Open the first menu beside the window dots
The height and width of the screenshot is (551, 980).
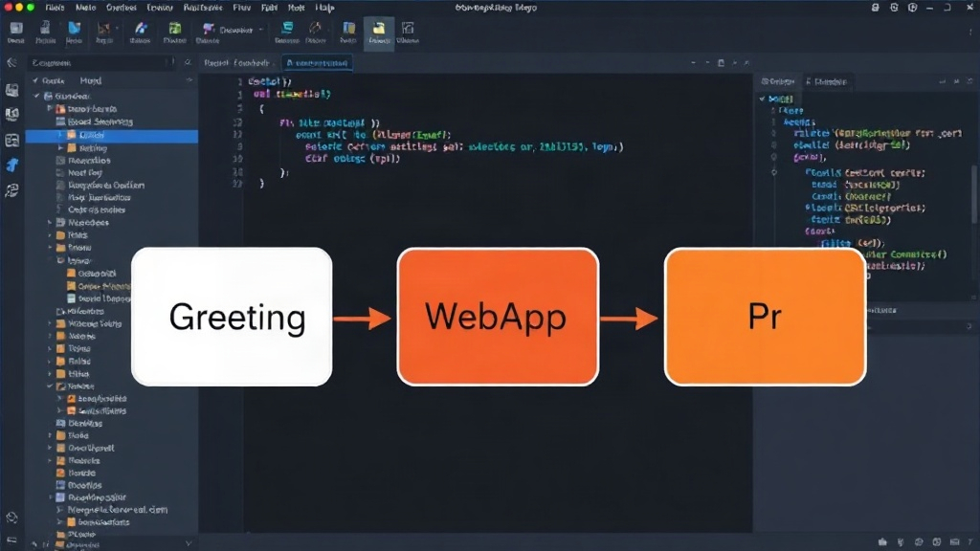pos(55,8)
